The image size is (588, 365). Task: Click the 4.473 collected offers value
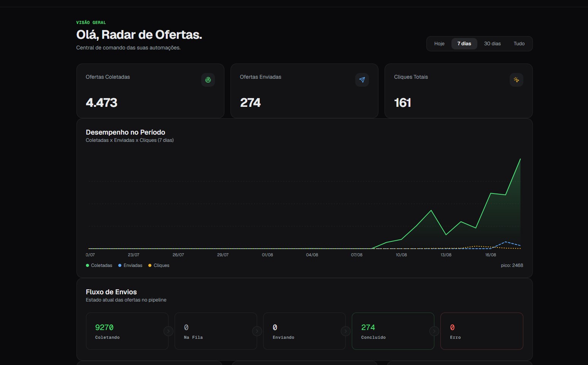tap(102, 103)
